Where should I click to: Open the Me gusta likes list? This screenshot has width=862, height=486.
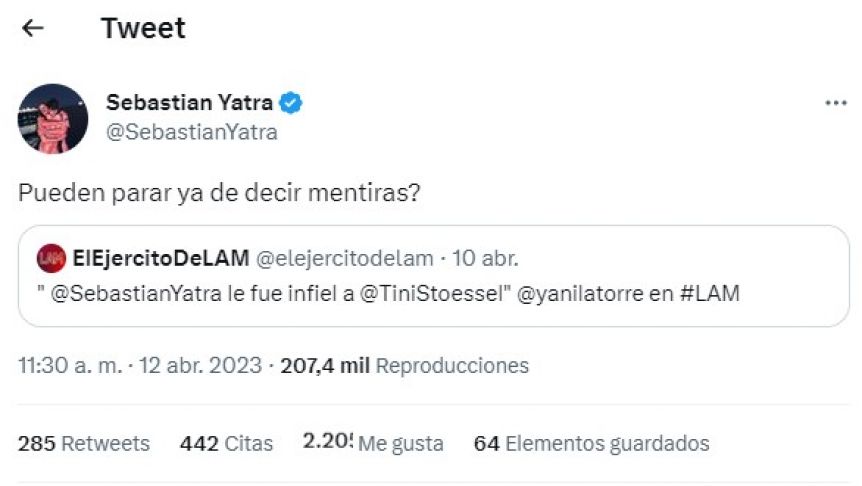(x=373, y=443)
